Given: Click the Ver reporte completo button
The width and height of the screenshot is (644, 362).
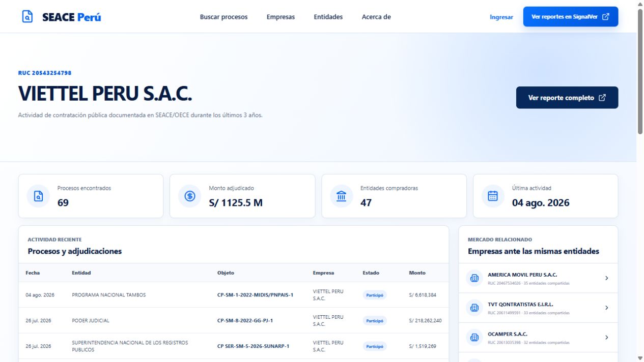Looking at the screenshot, I should (x=567, y=98).
